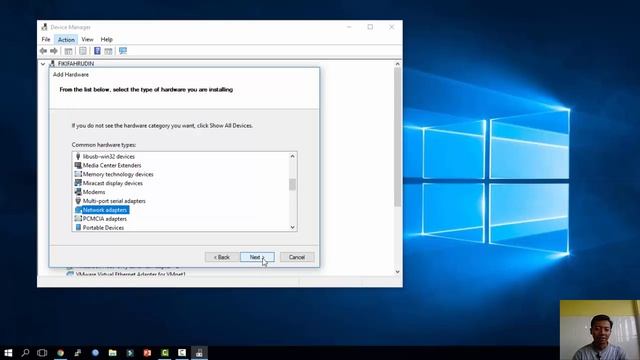Select Multi-port serial adapters entry
The width and height of the screenshot is (640, 360).
pyautogui.click(x=114, y=201)
